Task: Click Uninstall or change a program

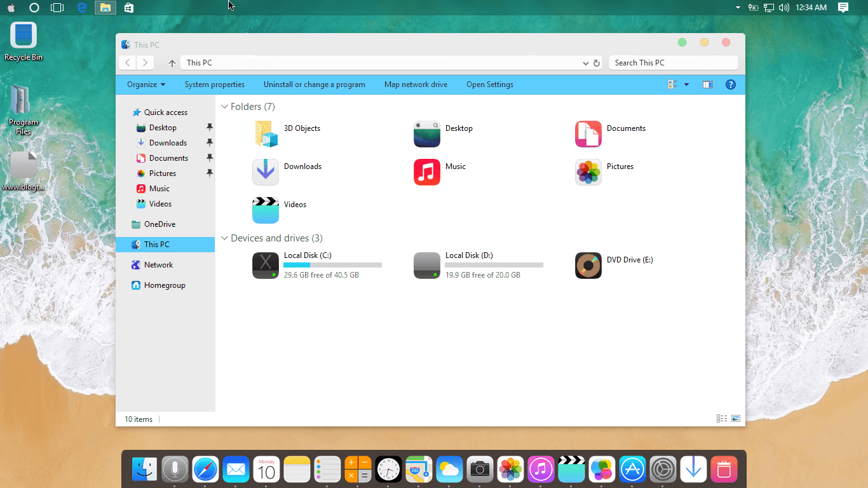Action: point(315,85)
